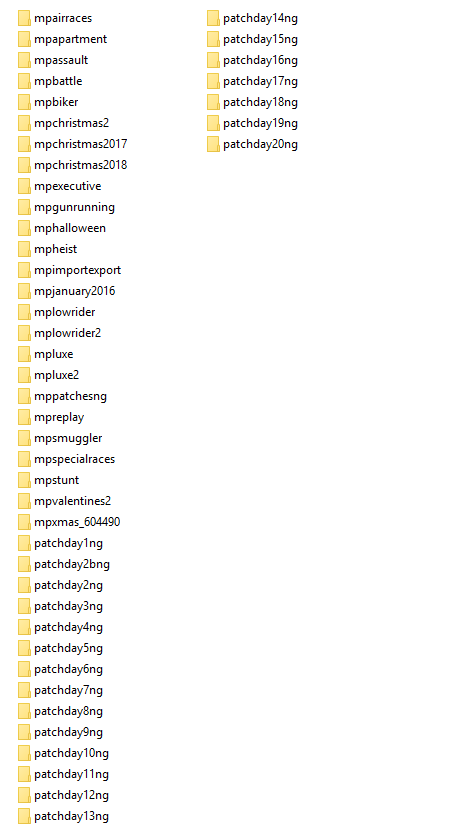
Task: Click the mpvalentines2 folder label
Action: coord(73,501)
